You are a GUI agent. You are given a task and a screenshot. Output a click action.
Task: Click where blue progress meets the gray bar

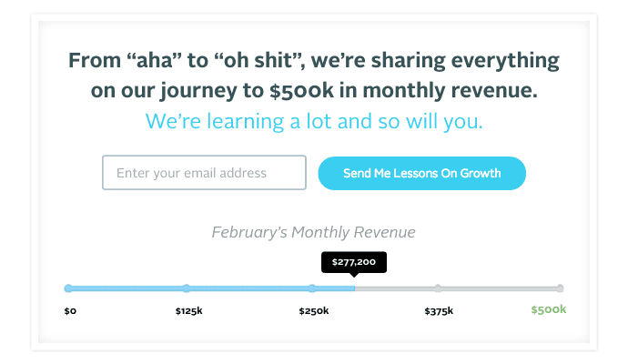click(354, 288)
